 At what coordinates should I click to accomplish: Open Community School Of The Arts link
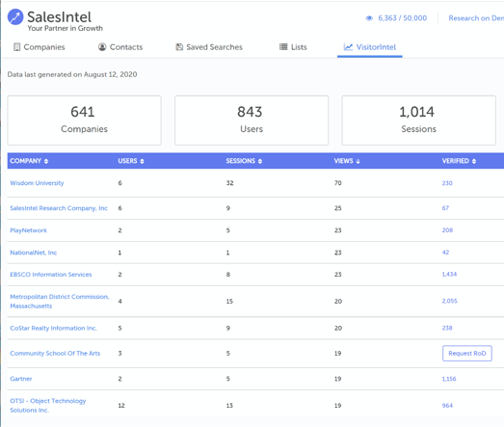pyautogui.click(x=55, y=353)
